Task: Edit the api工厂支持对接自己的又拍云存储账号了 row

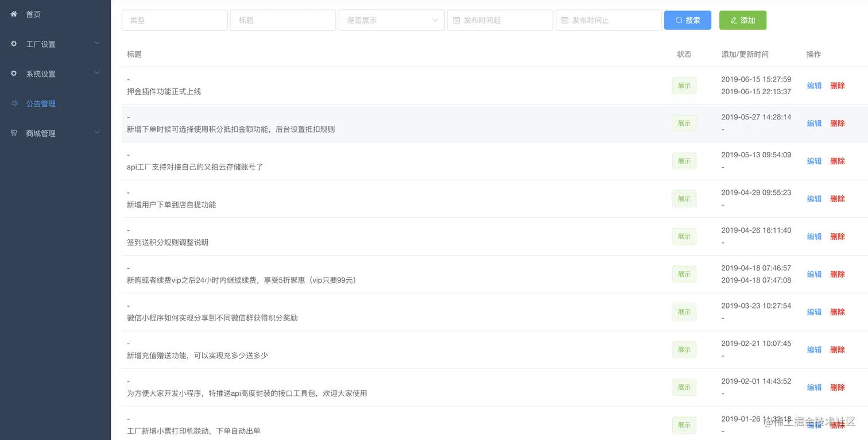Action: click(x=815, y=161)
